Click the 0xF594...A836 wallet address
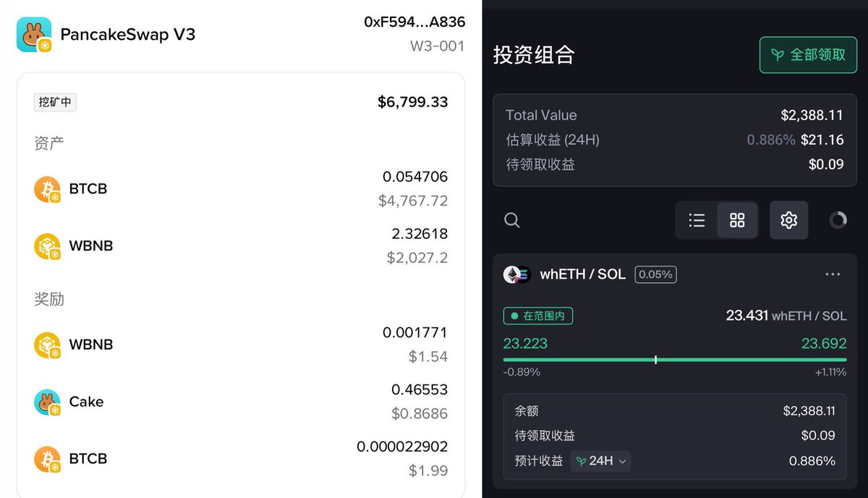 pyautogui.click(x=414, y=22)
